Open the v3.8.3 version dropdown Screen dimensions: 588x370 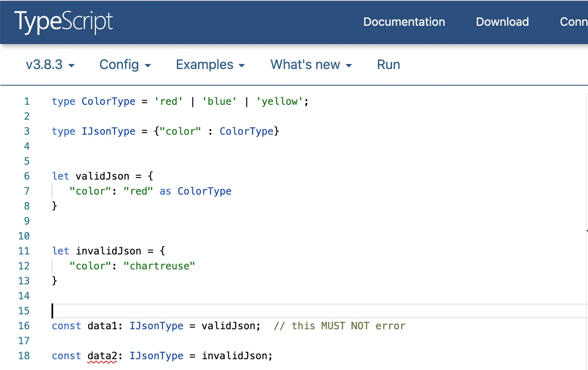click(50, 65)
